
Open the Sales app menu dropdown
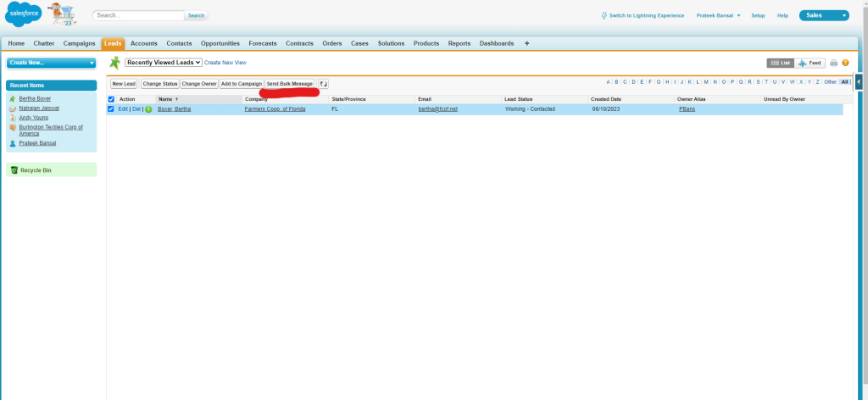coord(824,15)
